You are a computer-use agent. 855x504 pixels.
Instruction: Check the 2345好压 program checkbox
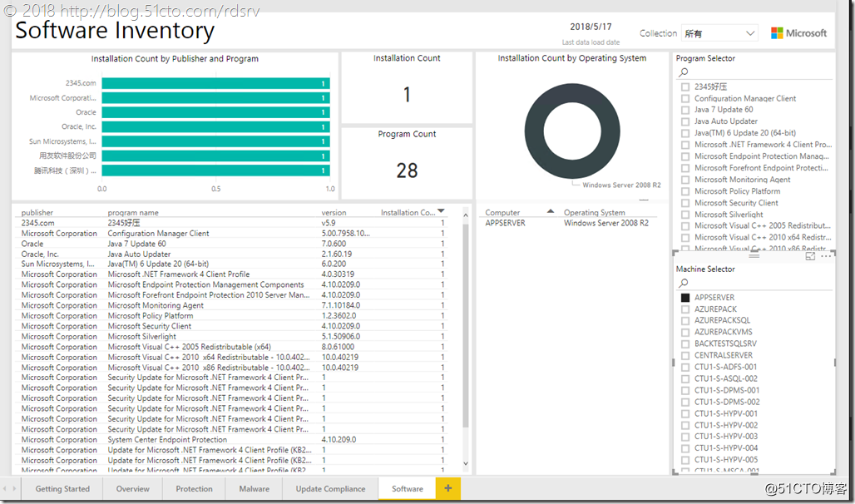[x=685, y=86]
